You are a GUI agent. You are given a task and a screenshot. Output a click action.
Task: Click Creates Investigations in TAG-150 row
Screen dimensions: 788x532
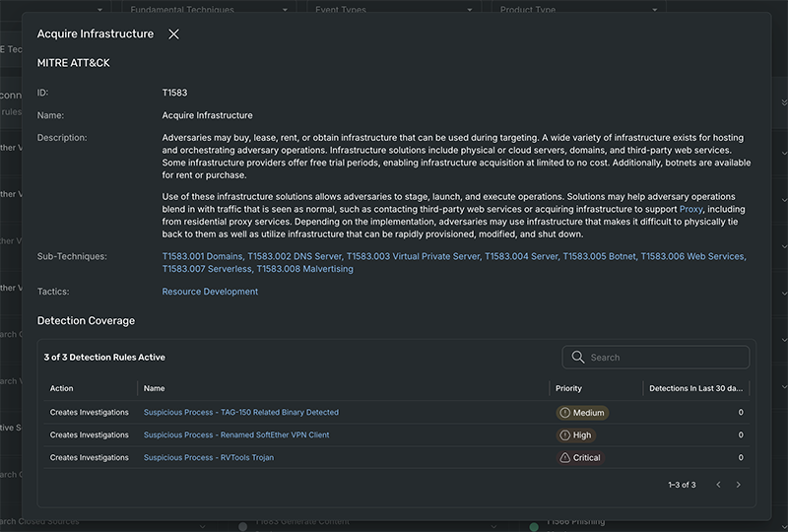click(x=89, y=413)
